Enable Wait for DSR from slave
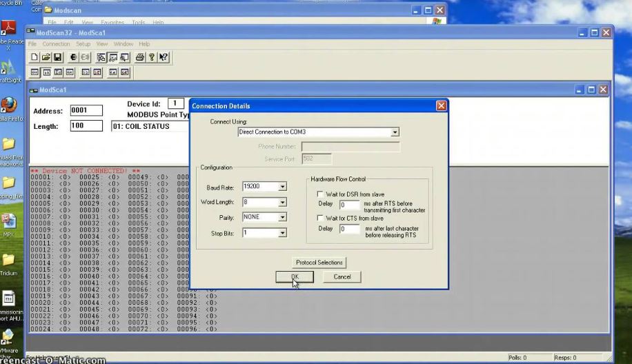 point(320,194)
